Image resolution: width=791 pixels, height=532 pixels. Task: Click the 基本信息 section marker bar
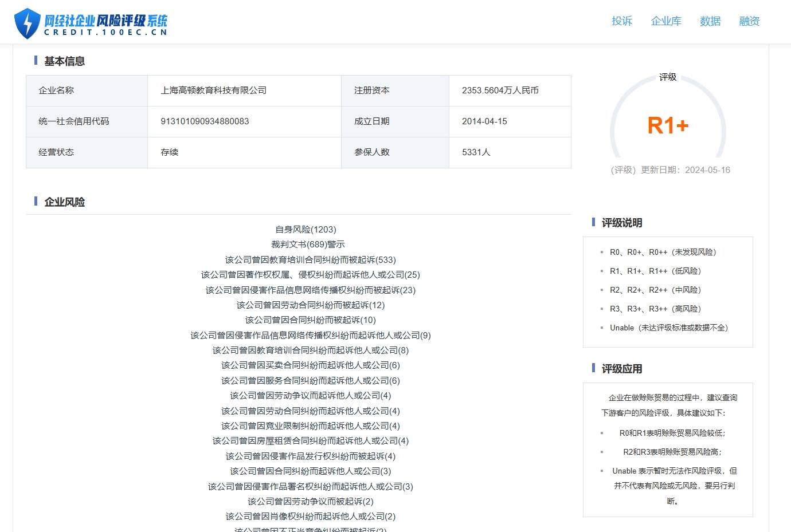pos(36,61)
